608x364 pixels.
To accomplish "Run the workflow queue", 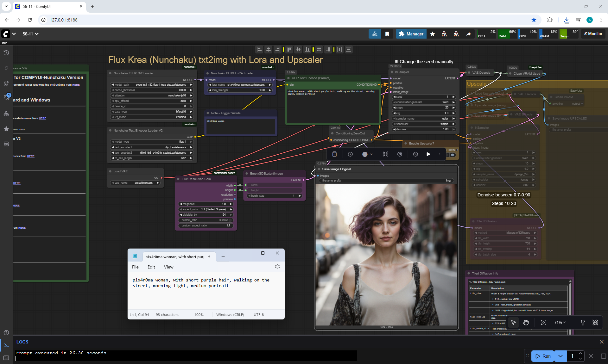I will 543,356.
